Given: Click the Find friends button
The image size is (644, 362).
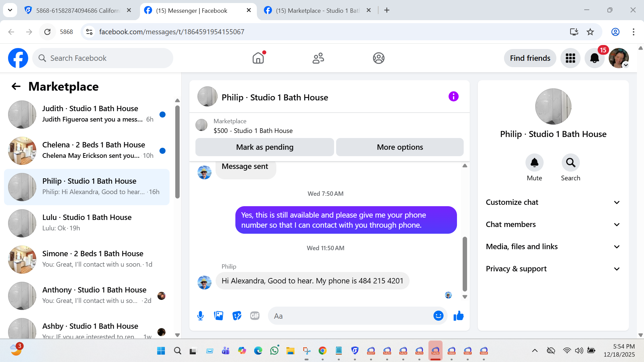Looking at the screenshot, I should click(530, 58).
